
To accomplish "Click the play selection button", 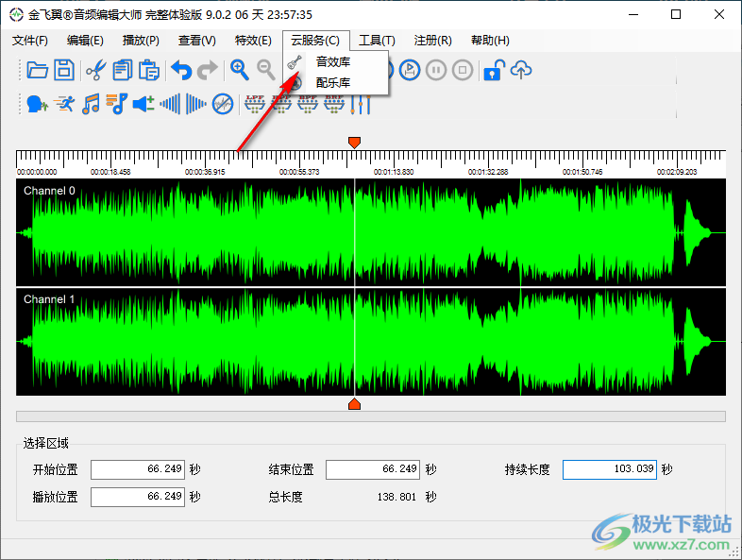I will [410, 71].
